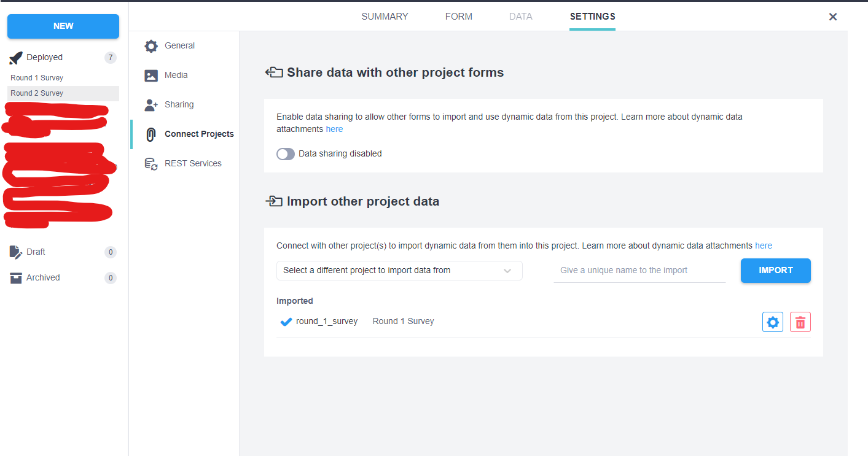Click the General gear icon
868x456 pixels.
pos(151,46)
